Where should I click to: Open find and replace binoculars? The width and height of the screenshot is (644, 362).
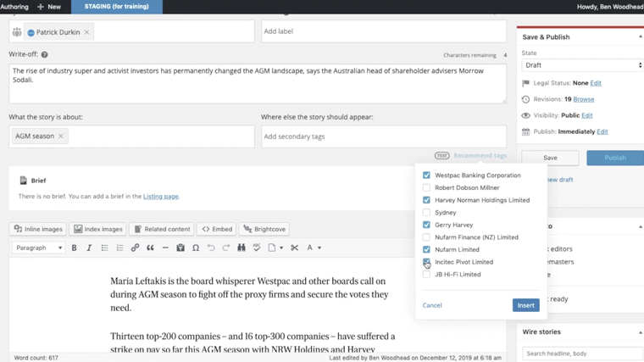tap(241, 248)
